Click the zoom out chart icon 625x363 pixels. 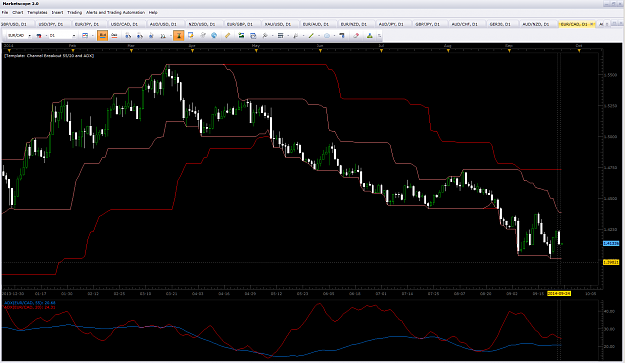click(140, 36)
